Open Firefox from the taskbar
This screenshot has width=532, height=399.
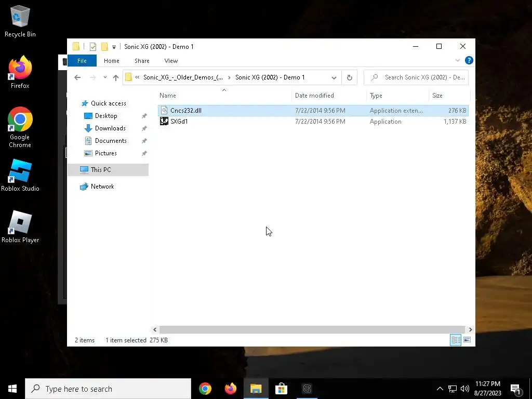(x=231, y=389)
